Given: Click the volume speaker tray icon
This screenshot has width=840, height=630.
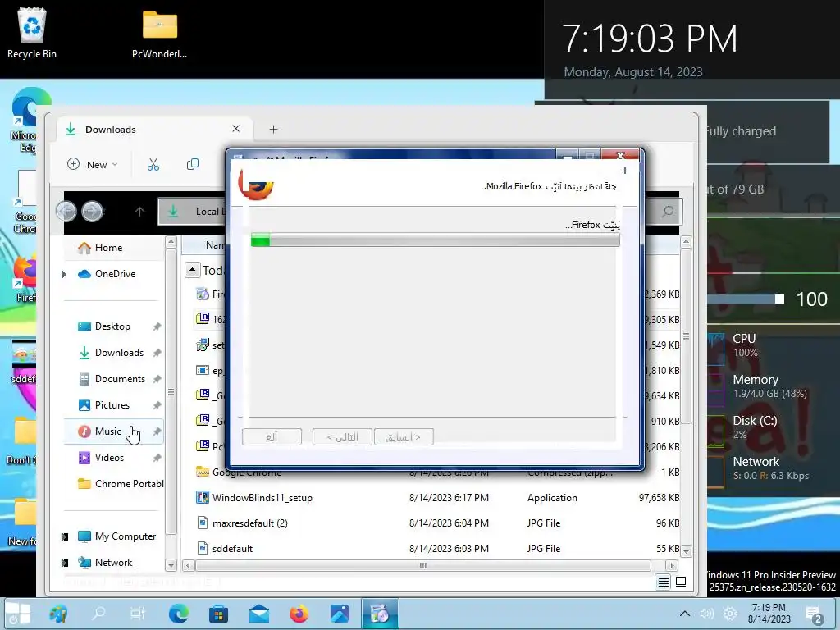Looking at the screenshot, I should point(706,614).
